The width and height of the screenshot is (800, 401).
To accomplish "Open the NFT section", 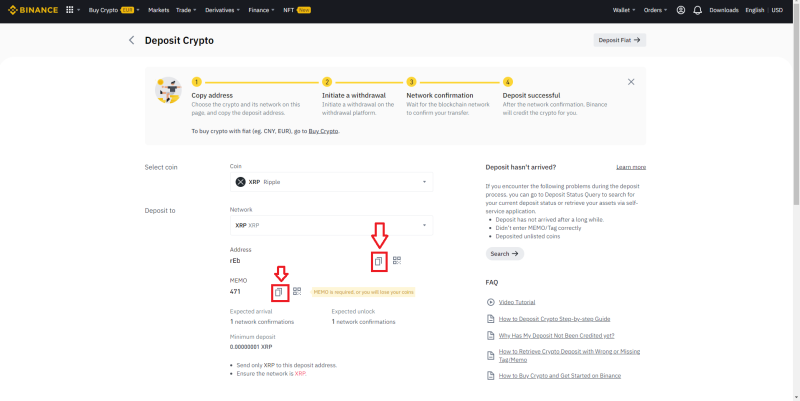I will [297, 10].
